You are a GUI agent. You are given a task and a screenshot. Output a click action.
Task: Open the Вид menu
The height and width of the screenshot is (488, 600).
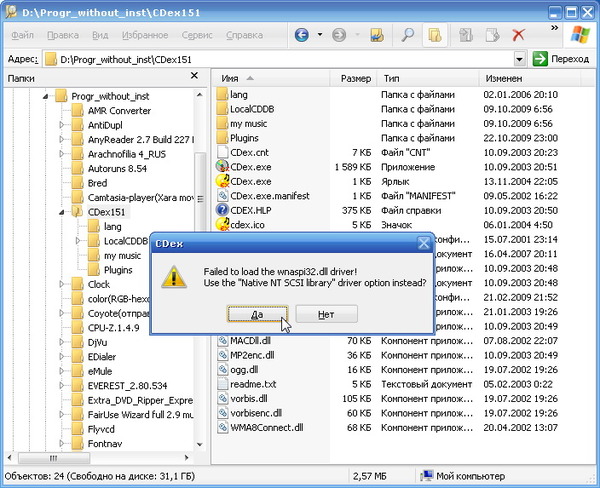(100, 35)
